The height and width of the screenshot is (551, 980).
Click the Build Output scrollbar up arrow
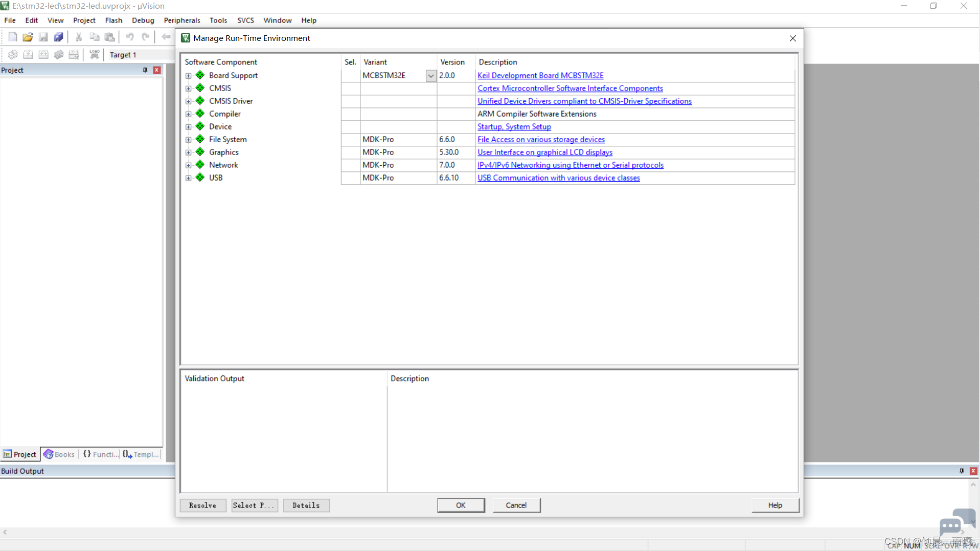[x=973, y=484]
